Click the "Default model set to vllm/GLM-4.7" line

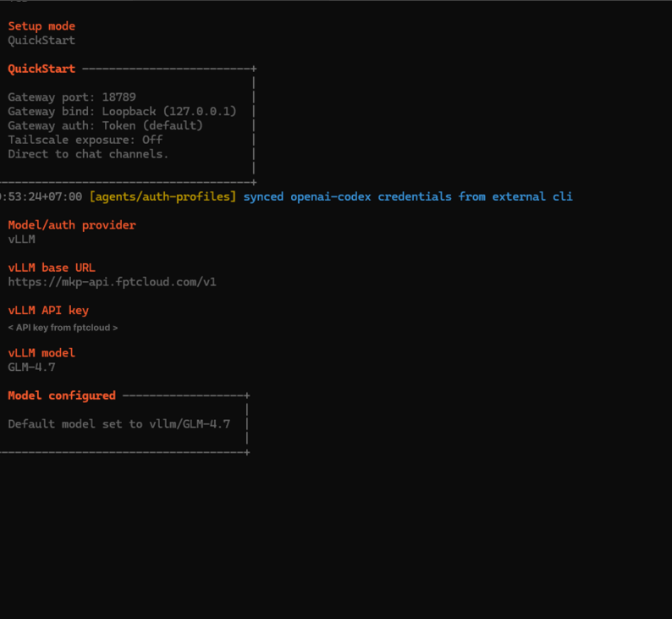[118, 424]
